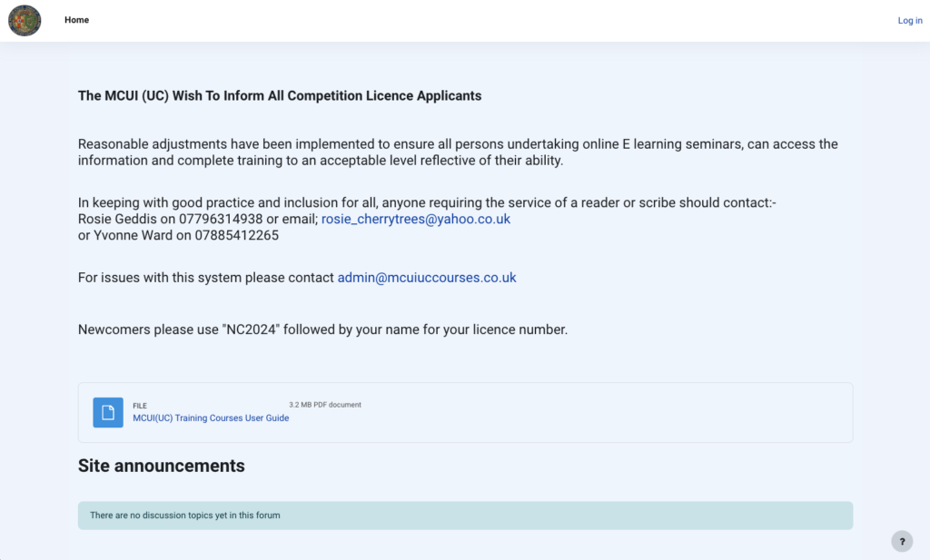This screenshot has width=930, height=560.
Task: Open the MCUI(UC) Training Courses User Guide
Action: [211, 418]
